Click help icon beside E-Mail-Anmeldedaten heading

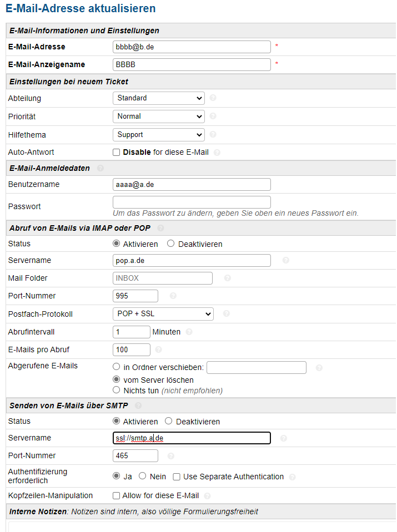click(100, 168)
